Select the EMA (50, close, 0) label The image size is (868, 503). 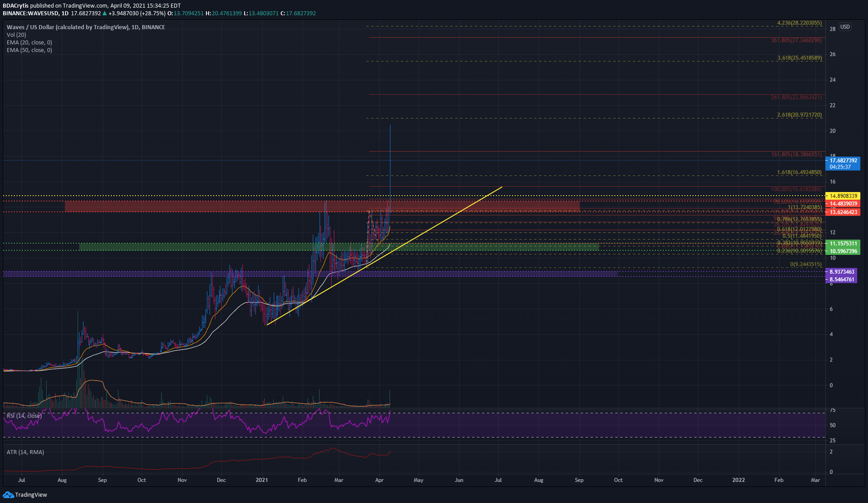(29, 50)
